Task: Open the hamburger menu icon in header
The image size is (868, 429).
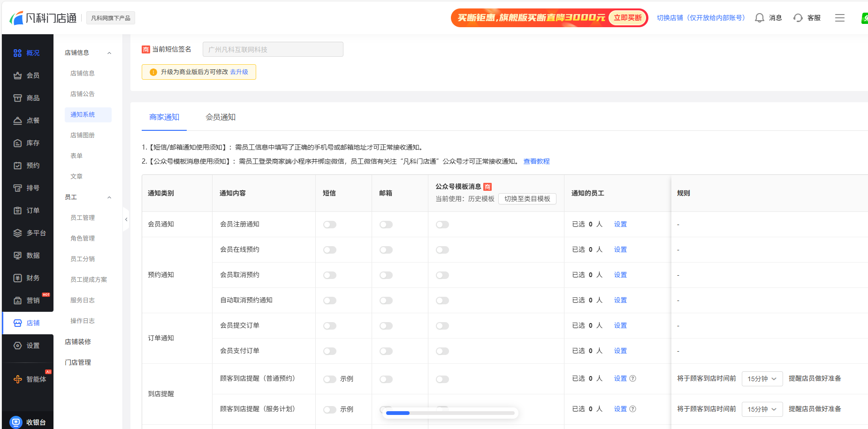Action: [x=839, y=18]
